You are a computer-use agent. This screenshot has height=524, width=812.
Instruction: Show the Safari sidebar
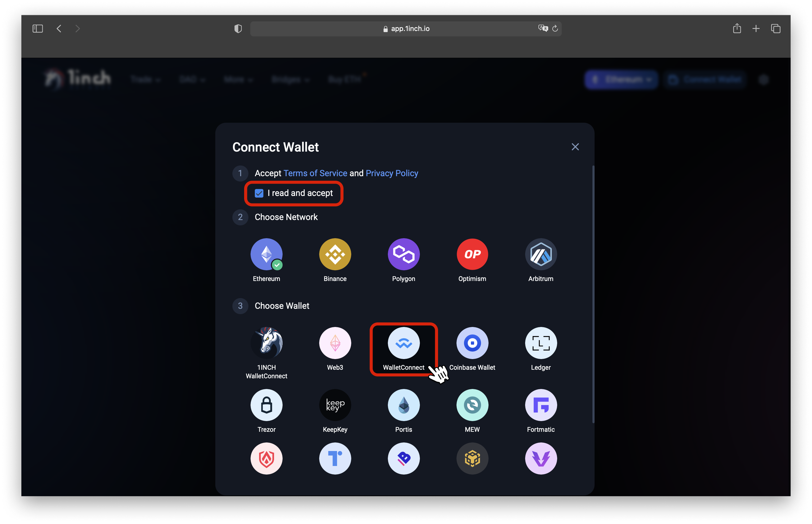click(37, 29)
